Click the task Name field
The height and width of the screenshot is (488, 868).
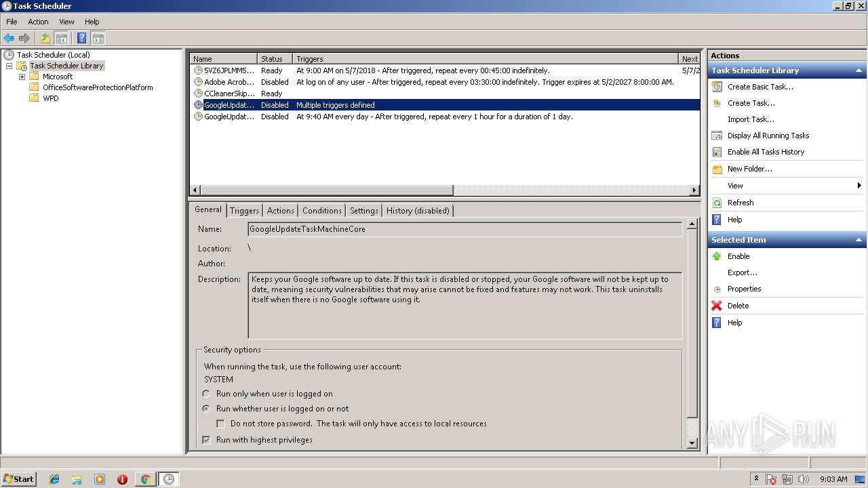(465, 229)
